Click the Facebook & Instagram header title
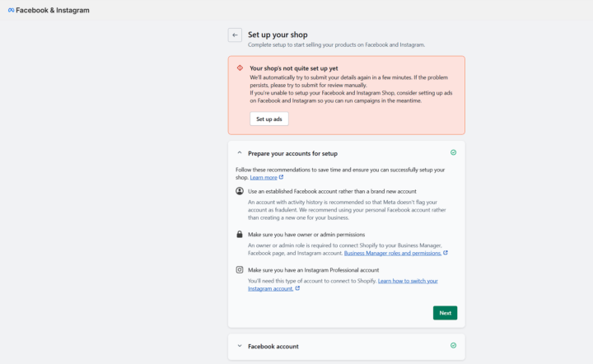 coord(53,11)
